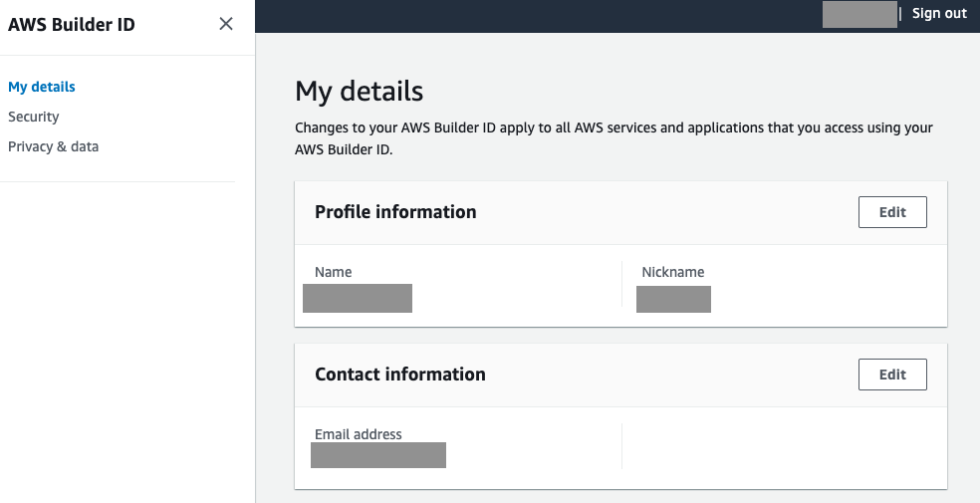The image size is (980, 503).
Task: Click the Email address field label
Action: [359, 434]
